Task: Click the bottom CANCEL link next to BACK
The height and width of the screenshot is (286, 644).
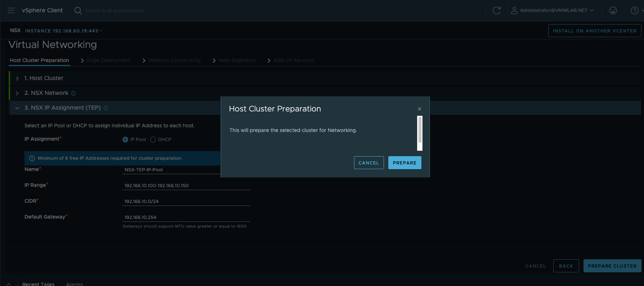Action: point(536,266)
